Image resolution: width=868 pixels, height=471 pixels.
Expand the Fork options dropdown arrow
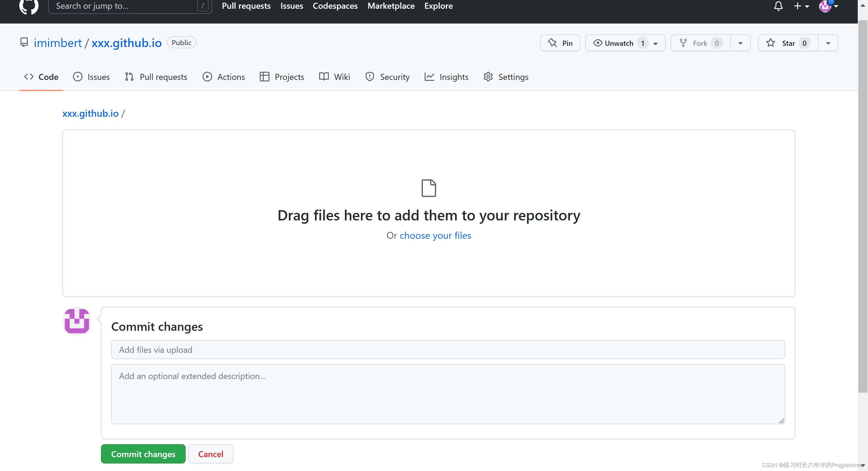point(740,43)
